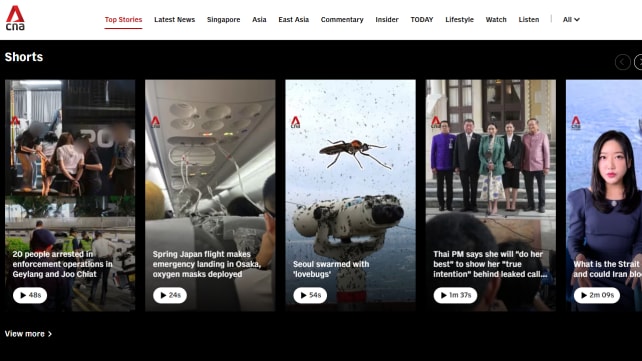Play the 48s Geylang arrests short
This screenshot has height=361, width=642.
(30, 295)
